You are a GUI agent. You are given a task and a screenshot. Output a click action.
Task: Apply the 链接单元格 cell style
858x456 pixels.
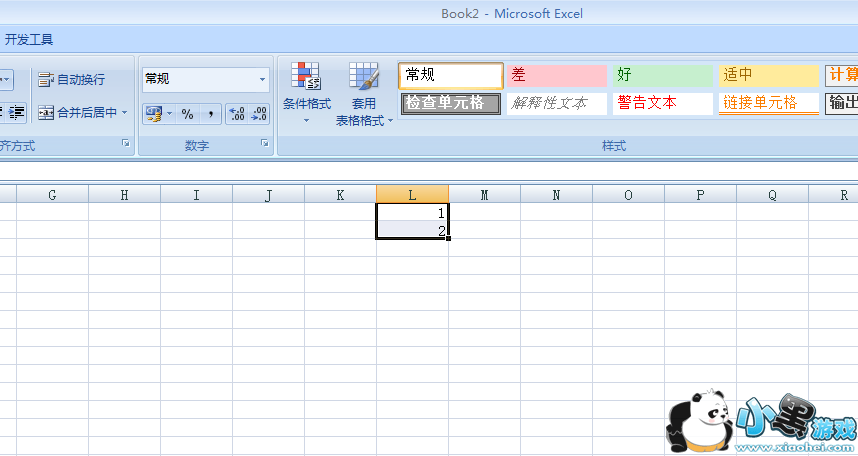click(769, 103)
